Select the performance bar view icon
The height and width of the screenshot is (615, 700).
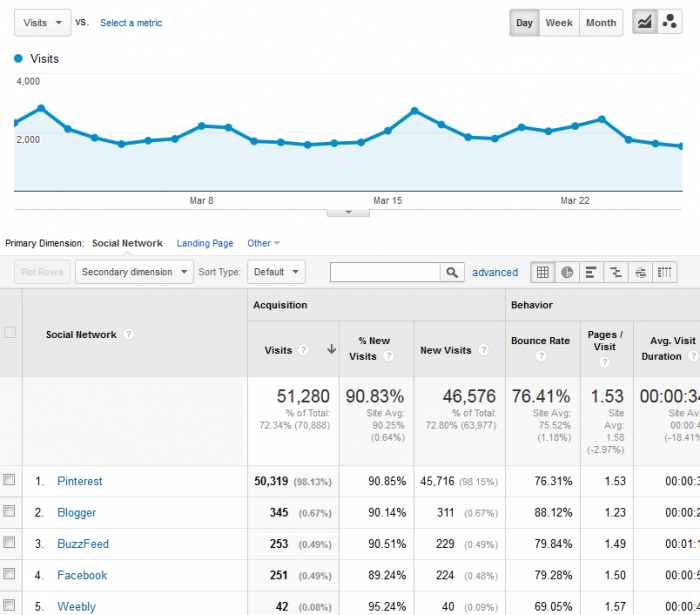point(591,272)
